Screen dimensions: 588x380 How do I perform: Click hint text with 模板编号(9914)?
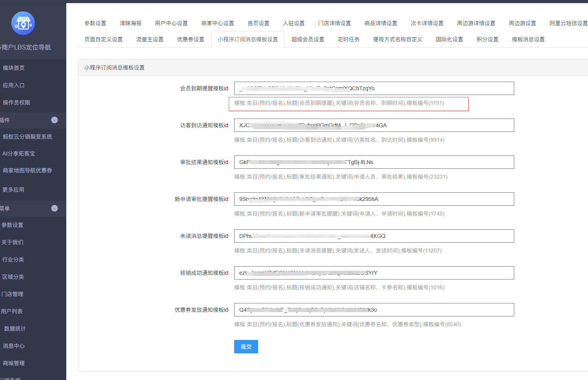[x=339, y=140]
